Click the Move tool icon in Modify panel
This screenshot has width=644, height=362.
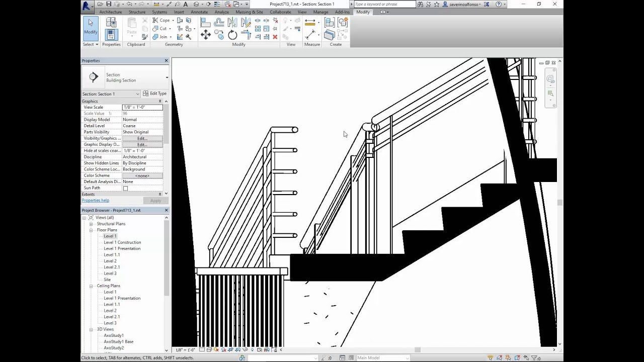coord(205,35)
